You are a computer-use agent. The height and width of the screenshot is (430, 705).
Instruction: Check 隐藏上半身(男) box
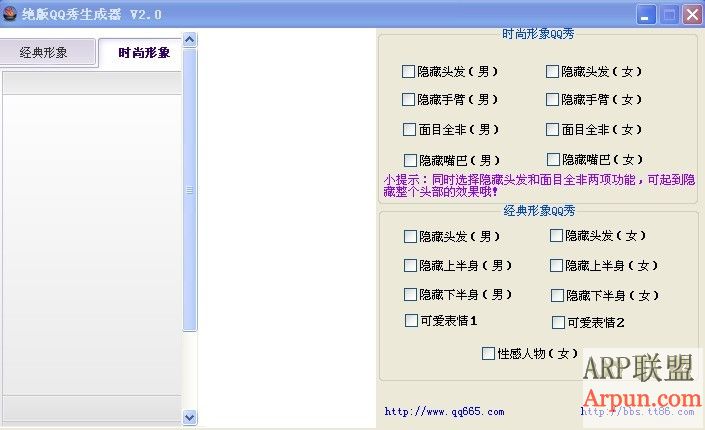click(410, 265)
